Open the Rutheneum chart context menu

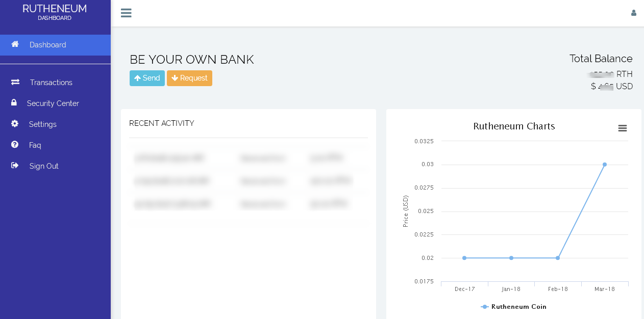[x=622, y=128]
